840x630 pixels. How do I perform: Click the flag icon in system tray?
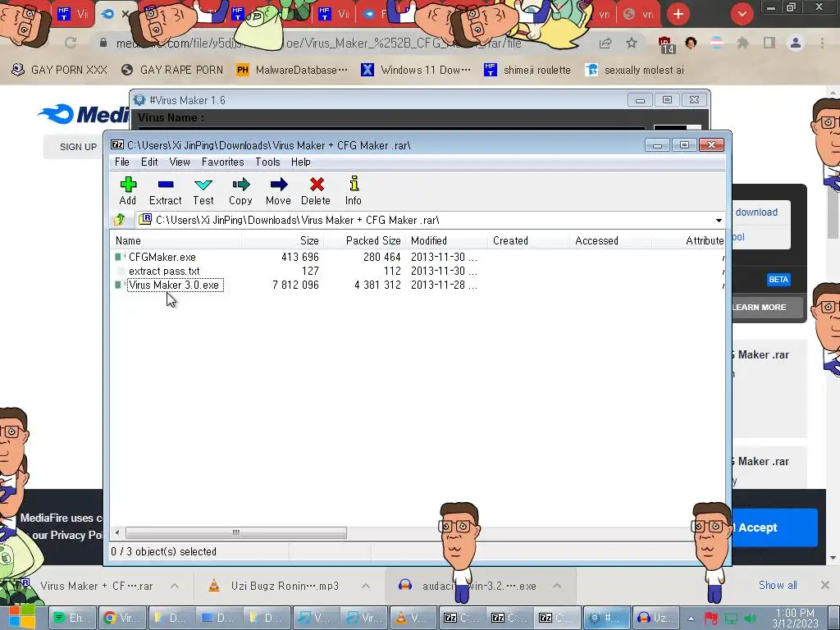711,619
